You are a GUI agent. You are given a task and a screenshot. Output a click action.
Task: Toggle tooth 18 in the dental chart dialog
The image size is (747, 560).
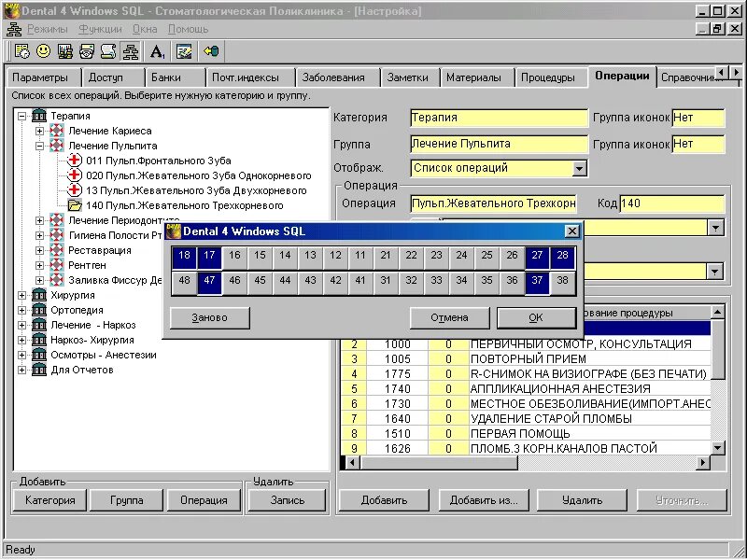pos(184,256)
